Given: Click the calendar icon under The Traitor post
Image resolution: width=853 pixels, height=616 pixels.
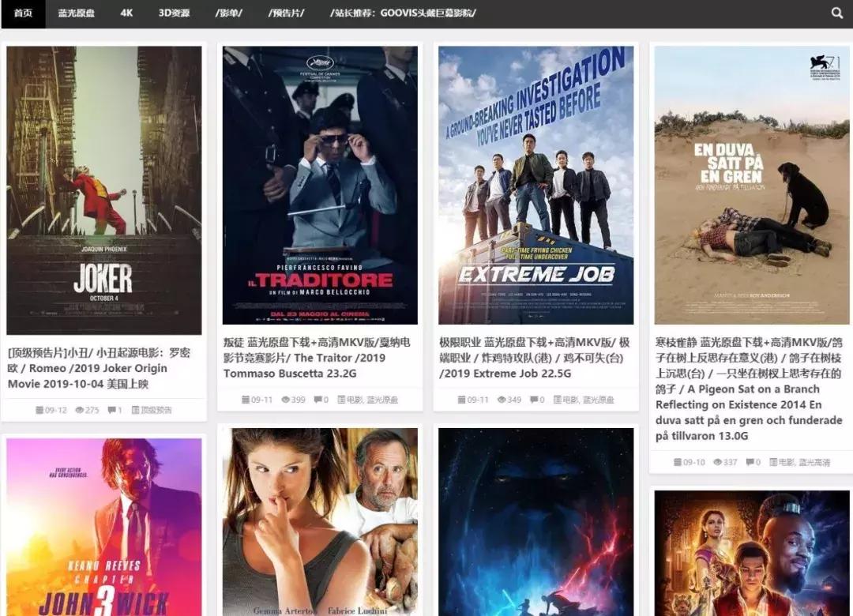Looking at the screenshot, I should pos(246,400).
